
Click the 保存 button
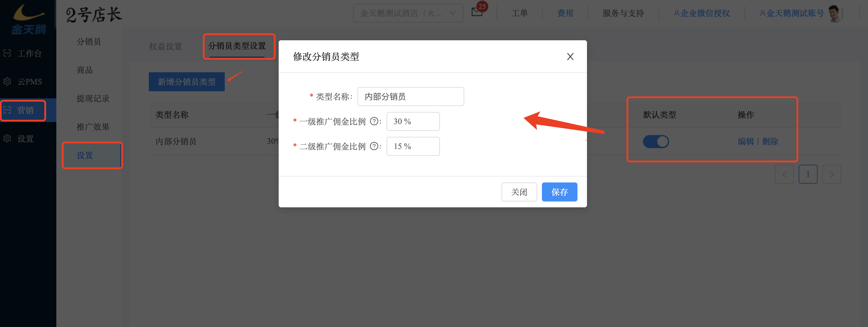[x=559, y=192]
